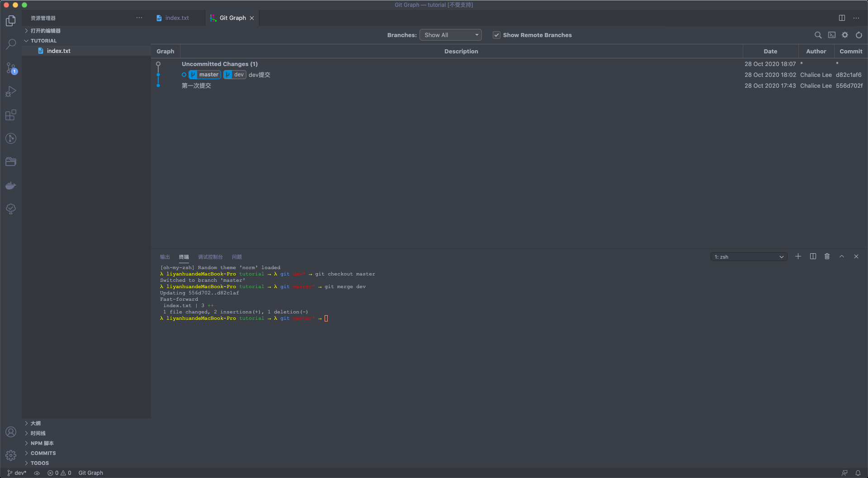Split the terminal panel
Screen dimensions: 868x478
pyautogui.click(x=813, y=256)
